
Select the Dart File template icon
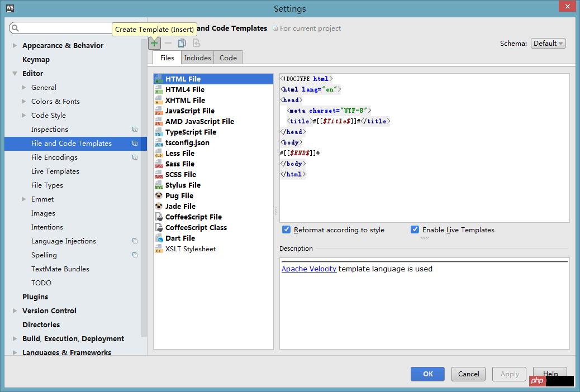(x=159, y=238)
